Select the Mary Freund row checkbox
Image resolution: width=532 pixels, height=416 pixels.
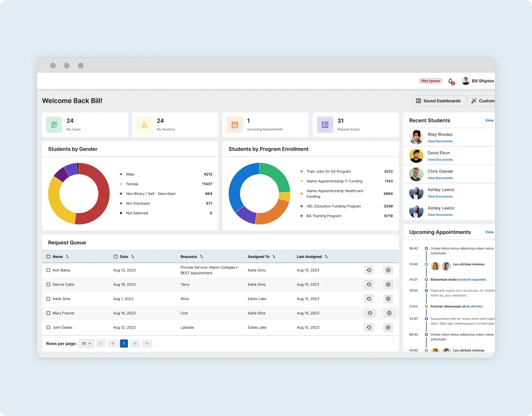(49, 313)
